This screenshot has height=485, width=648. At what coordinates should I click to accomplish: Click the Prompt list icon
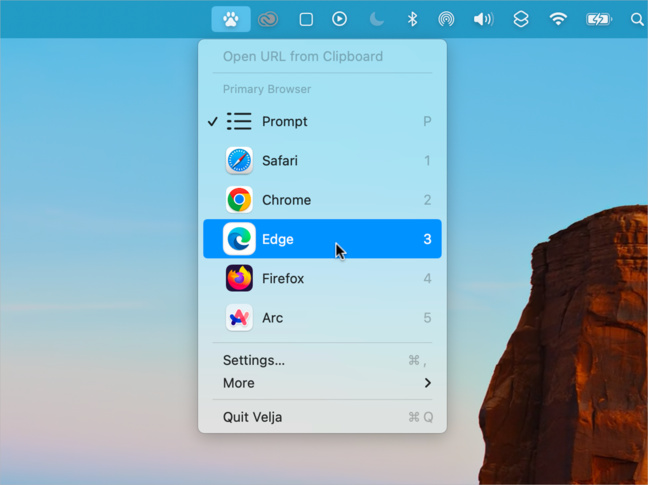coord(239,121)
